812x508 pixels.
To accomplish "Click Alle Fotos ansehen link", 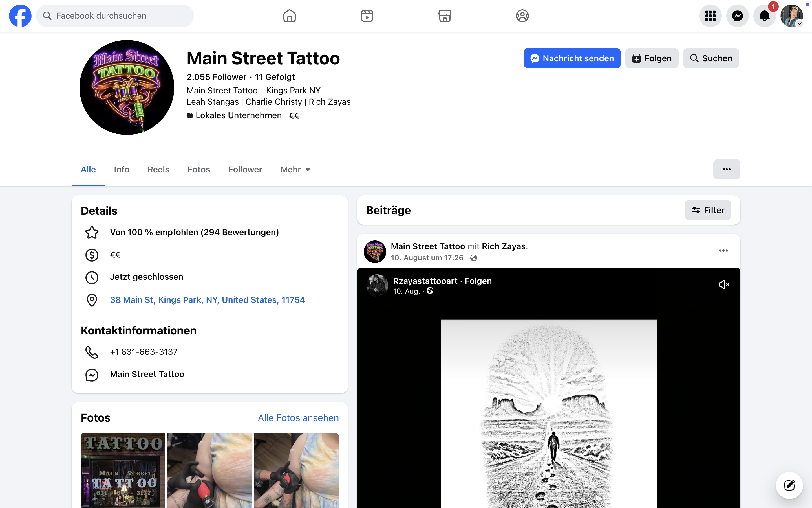I will coord(298,418).
